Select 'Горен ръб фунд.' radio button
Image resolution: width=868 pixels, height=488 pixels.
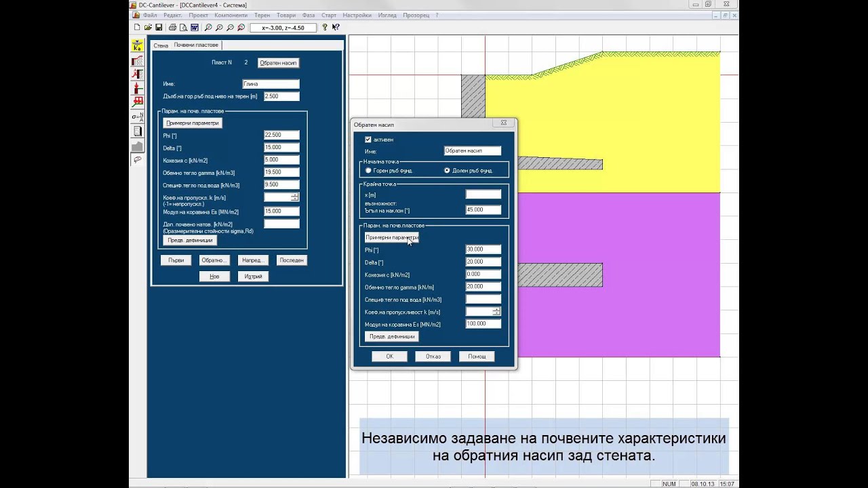pyautogui.click(x=368, y=171)
